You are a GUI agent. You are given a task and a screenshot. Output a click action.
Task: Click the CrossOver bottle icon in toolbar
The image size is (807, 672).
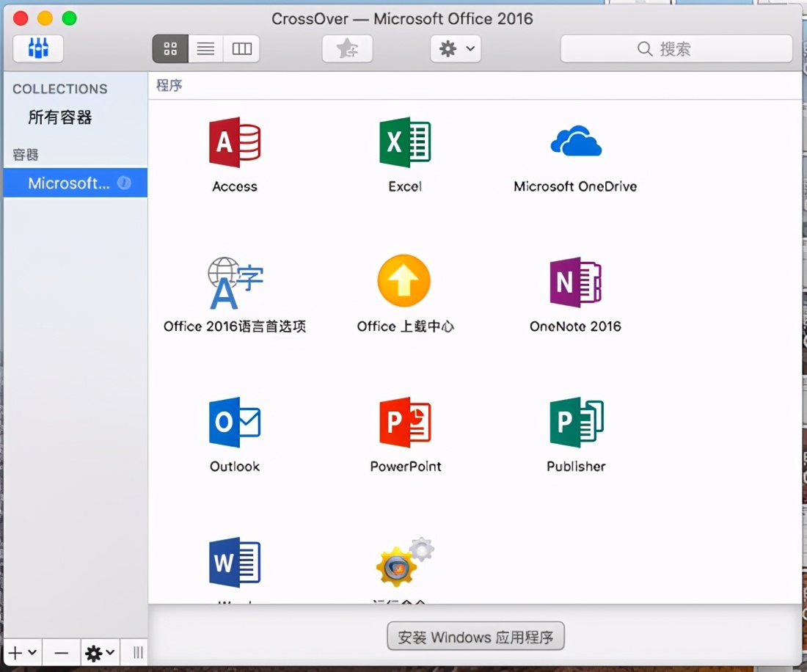tap(37, 48)
